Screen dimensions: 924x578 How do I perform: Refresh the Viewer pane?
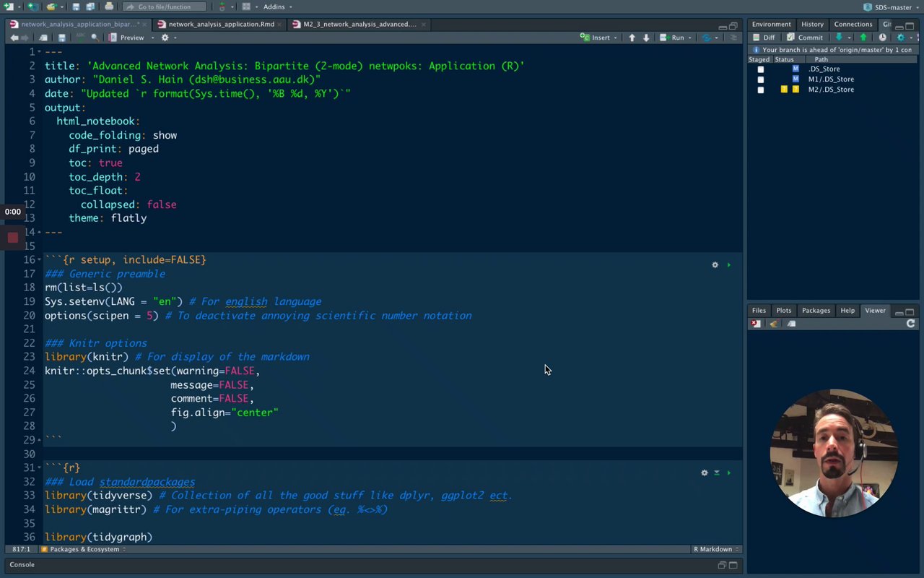click(910, 324)
